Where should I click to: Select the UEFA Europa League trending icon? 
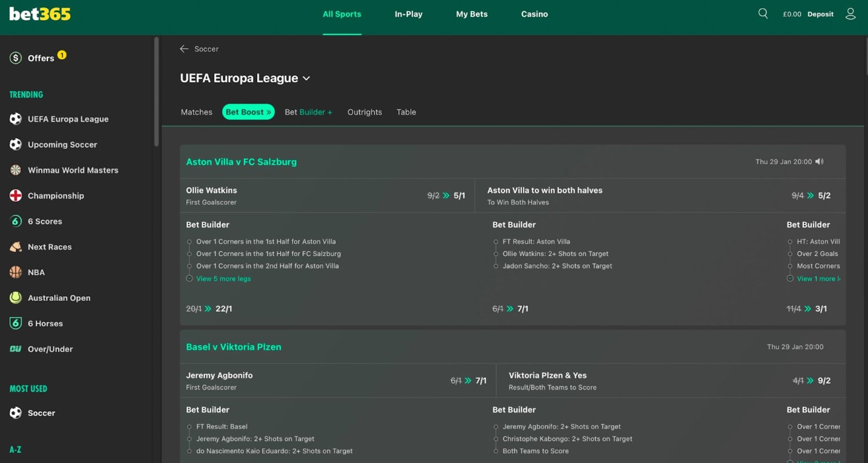point(16,119)
